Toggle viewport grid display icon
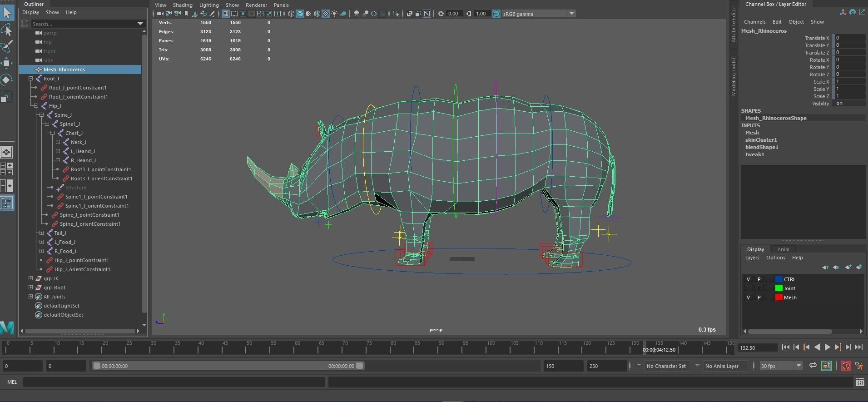The height and width of the screenshot is (402, 868). (x=226, y=14)
